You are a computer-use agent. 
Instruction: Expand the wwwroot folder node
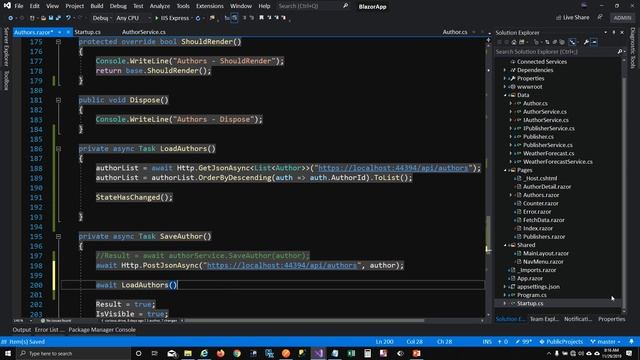point(505,87)
